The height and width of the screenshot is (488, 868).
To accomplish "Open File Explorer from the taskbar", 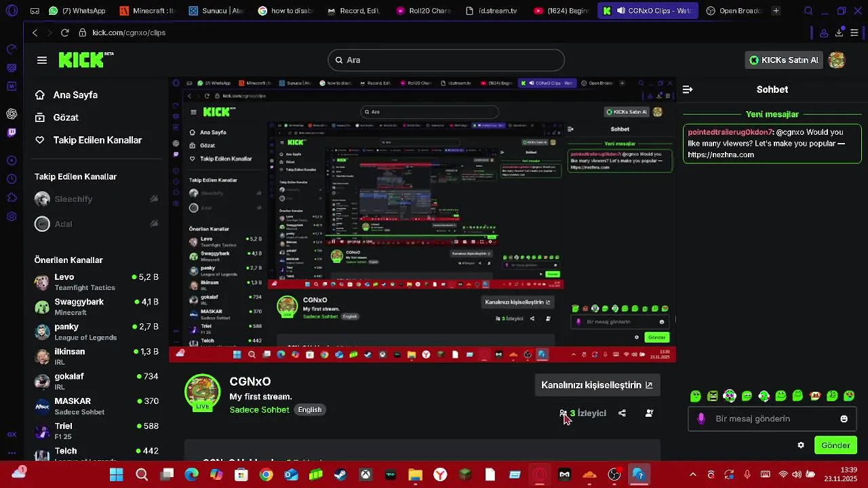I will (x=415, y=474).
